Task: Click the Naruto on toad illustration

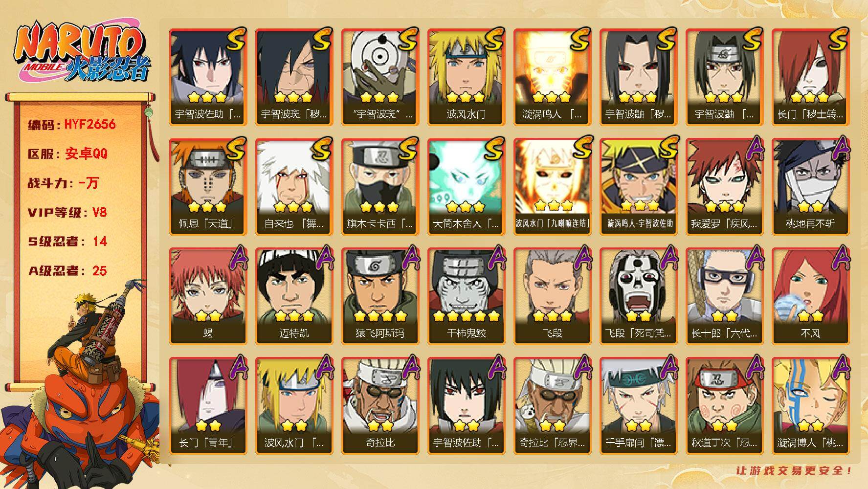Action: tap(81, 384)
